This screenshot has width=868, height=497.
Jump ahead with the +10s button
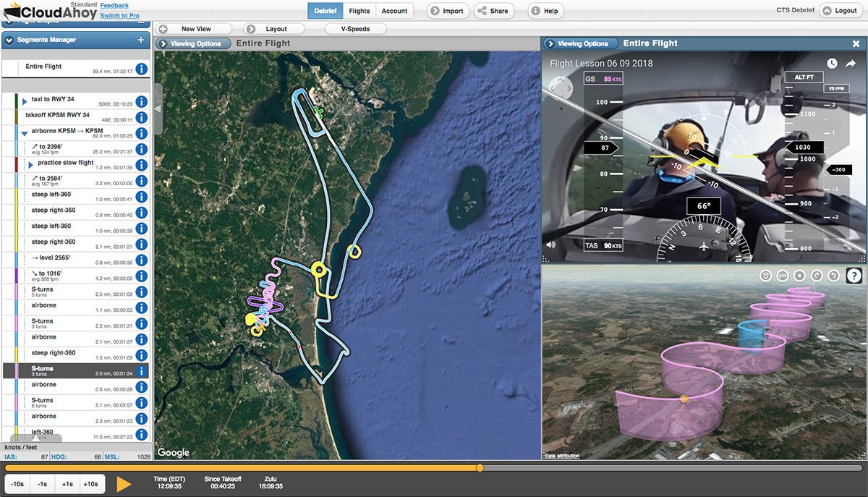tap(91, 484)
